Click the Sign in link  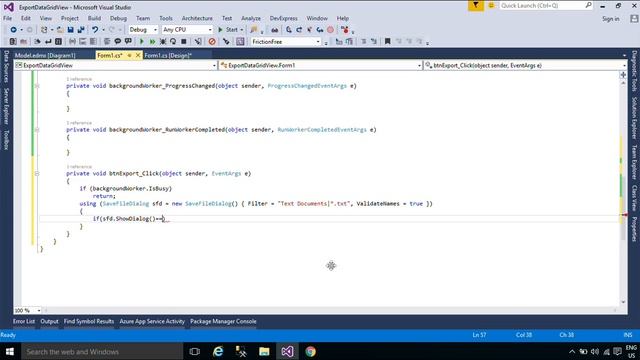pos(611,19)
